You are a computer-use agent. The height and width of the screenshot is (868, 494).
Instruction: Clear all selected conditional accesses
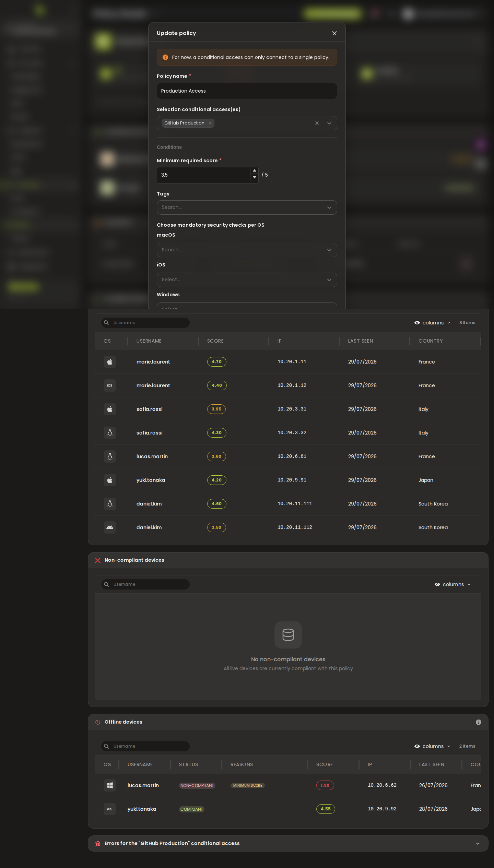click(317, 123)
